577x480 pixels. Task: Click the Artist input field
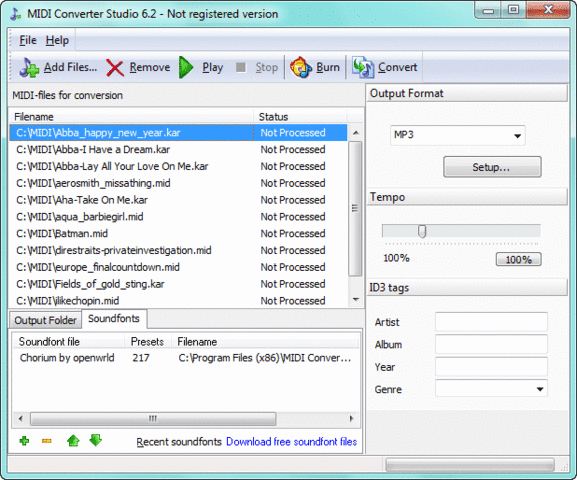click(x=491, y=322)
